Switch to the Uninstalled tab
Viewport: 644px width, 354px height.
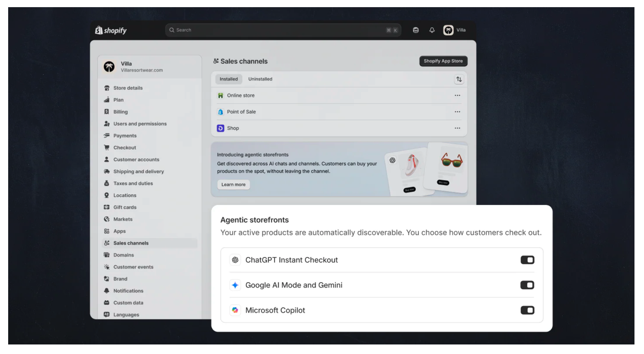(260, 79)
